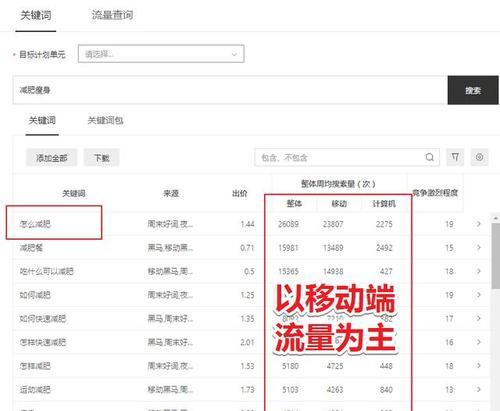Click computer search volume 840

point(386,390)
